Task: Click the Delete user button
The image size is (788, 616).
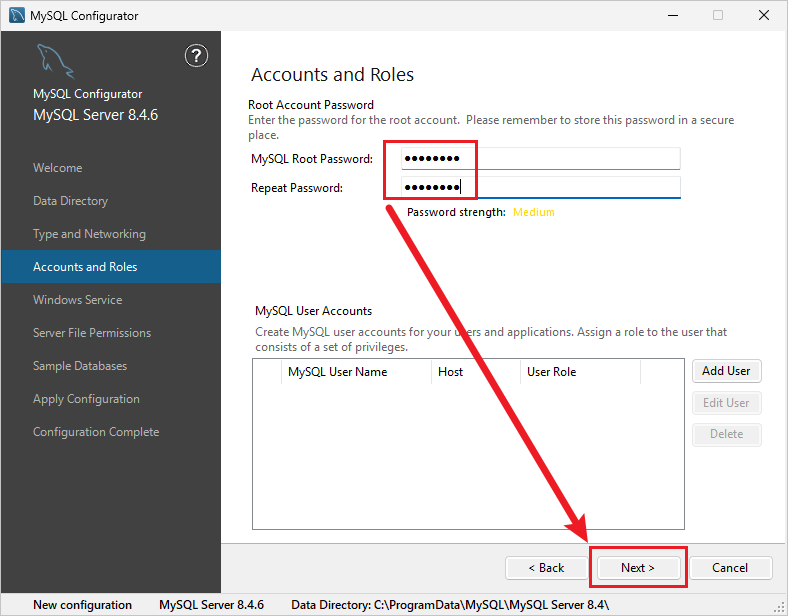Action: coord(726,434)
